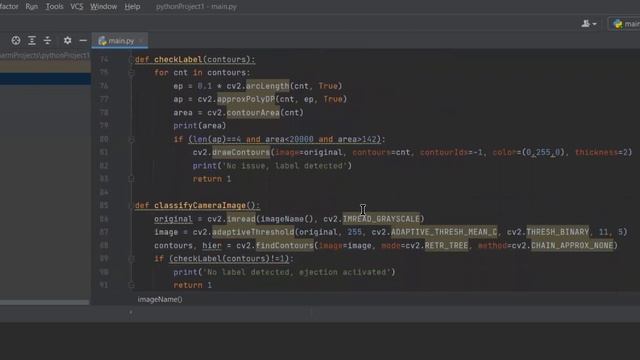Click the 'drawContours' method call
Screen dimensions: 640x360
(241, 152)
